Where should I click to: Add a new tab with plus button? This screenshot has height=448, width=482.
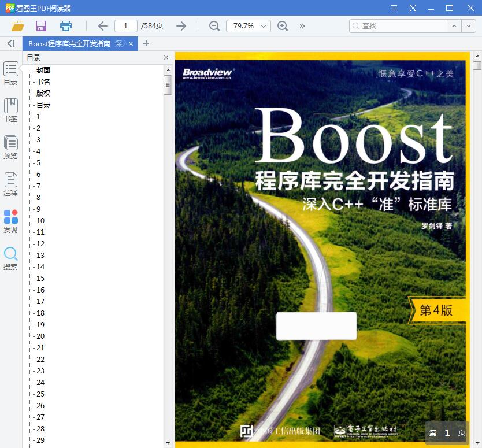tap(146, 44)
